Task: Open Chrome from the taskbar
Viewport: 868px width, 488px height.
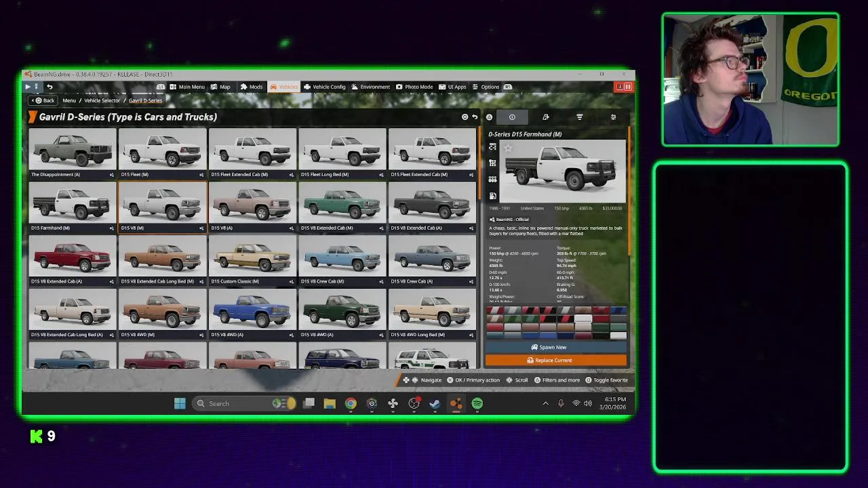Action: [x=351, y=403]
